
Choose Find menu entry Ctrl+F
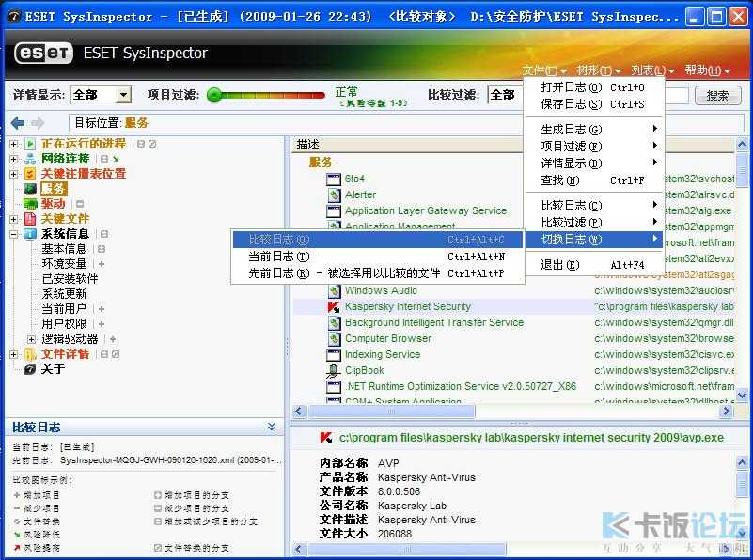pyautogui.click(x=593, y=180)
